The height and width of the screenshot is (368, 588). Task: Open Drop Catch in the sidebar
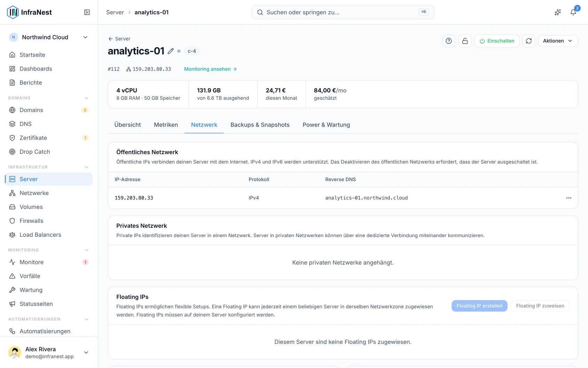pyautogui.click(x=49, y=152)
